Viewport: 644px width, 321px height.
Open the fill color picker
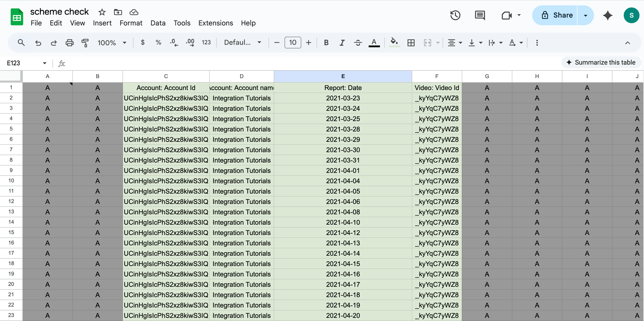[x=394, y=43]
